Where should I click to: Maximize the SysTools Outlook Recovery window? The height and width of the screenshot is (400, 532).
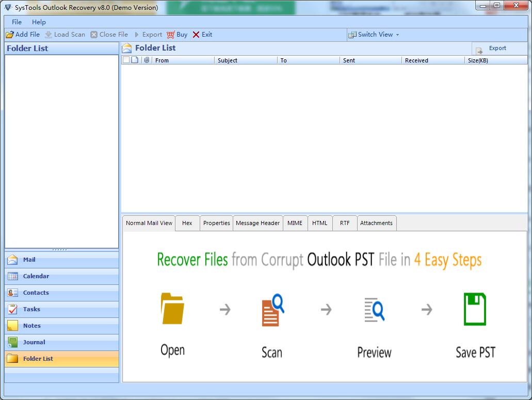[x=497, y=5]
